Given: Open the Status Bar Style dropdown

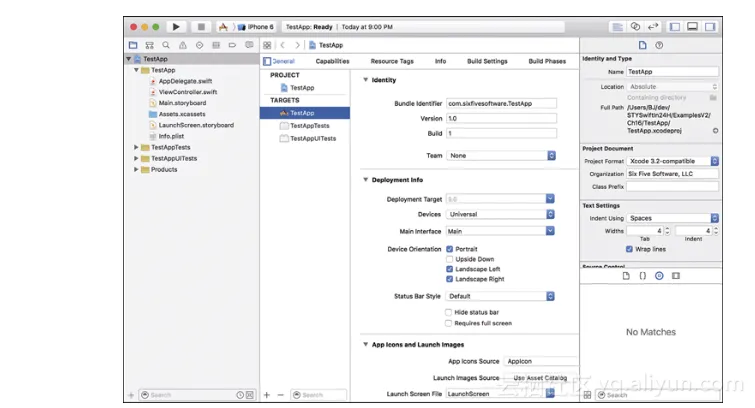Looking at the screenshot, I should [500, 296].
